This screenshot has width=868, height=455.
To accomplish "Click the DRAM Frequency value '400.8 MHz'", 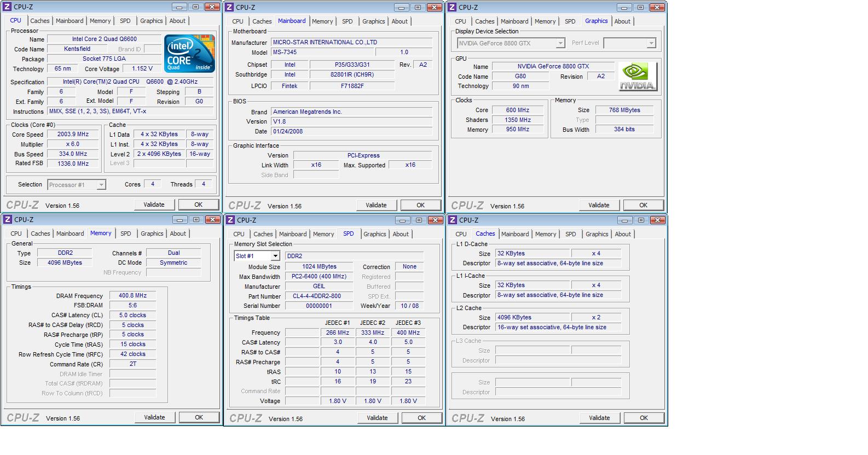I will click(133, 295).
